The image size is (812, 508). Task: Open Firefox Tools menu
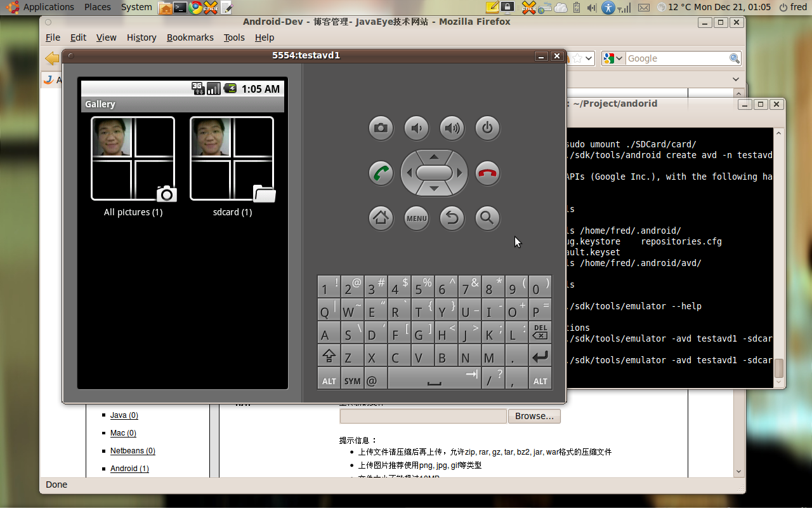pos(234,37)
